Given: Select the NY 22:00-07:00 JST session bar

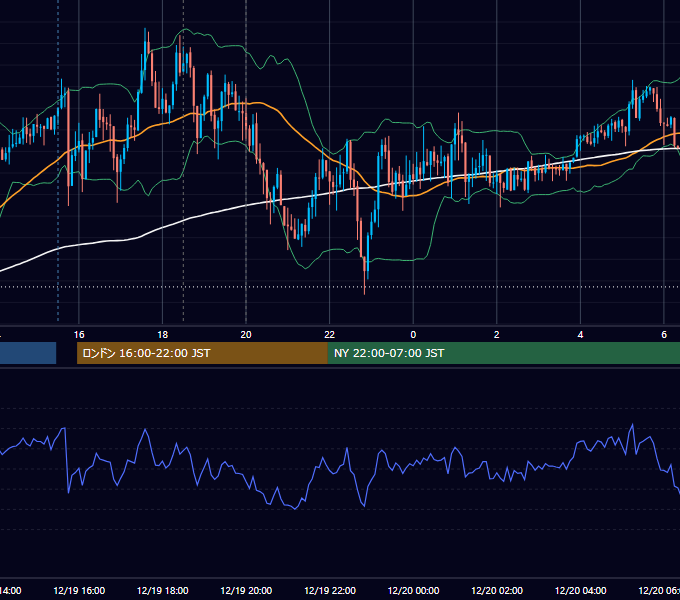Looking at the screenshot, I should [x=504, y=353].
